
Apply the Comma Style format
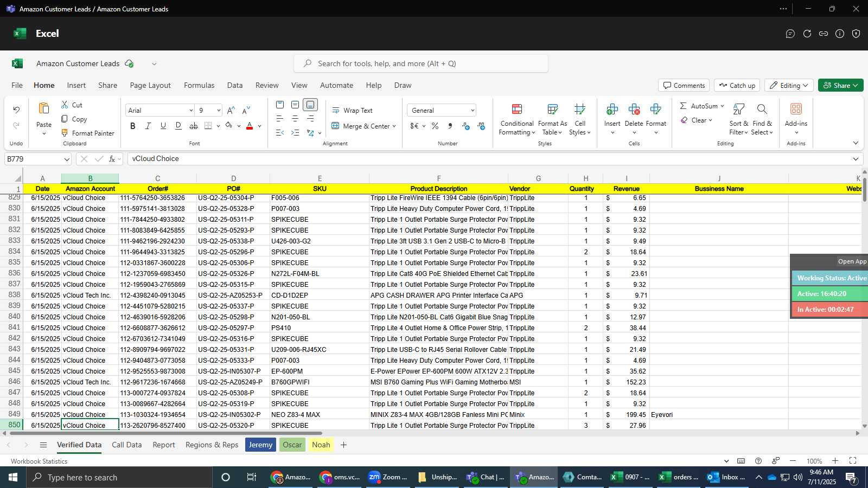[450, 126]
